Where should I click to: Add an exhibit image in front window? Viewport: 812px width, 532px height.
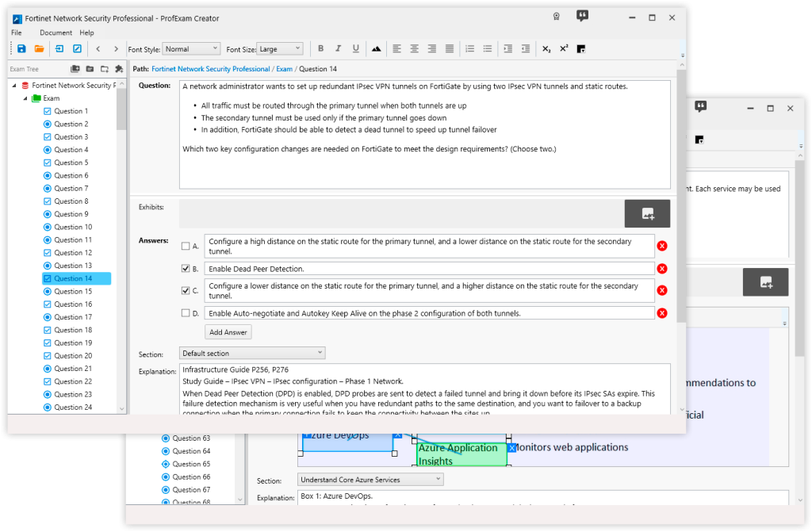[x=647, y=213]
